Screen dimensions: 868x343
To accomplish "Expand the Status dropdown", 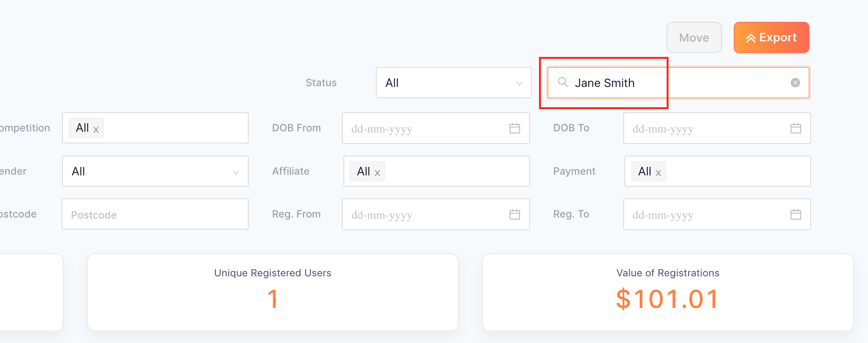I will tap(454, 83).
